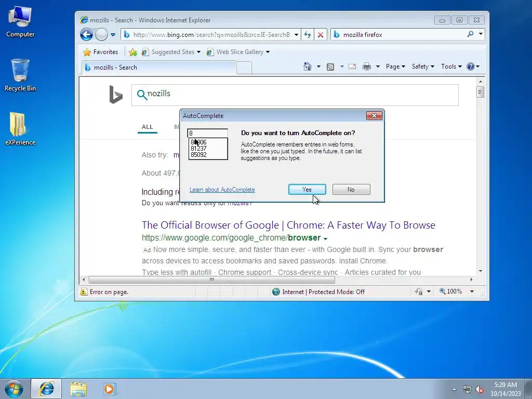Image resolution: width=532 pixels, height=399 pixels.
Task: Click the 100% zoom level button
Action: 450,291
